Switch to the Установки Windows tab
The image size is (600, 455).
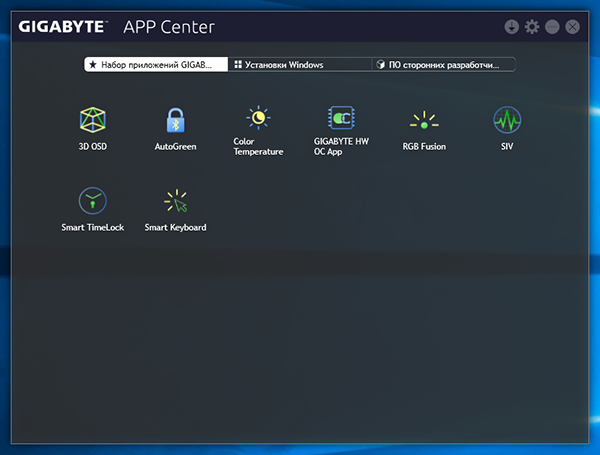click(x=298, y=64)
